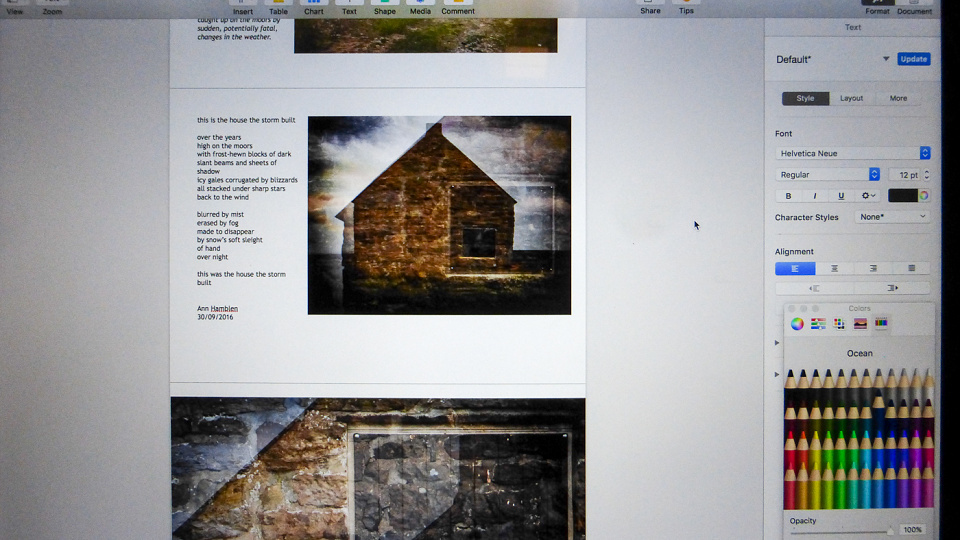The image size is (960, 540).
Task: Click the Update style button
Action: click(x=913, y=59)
